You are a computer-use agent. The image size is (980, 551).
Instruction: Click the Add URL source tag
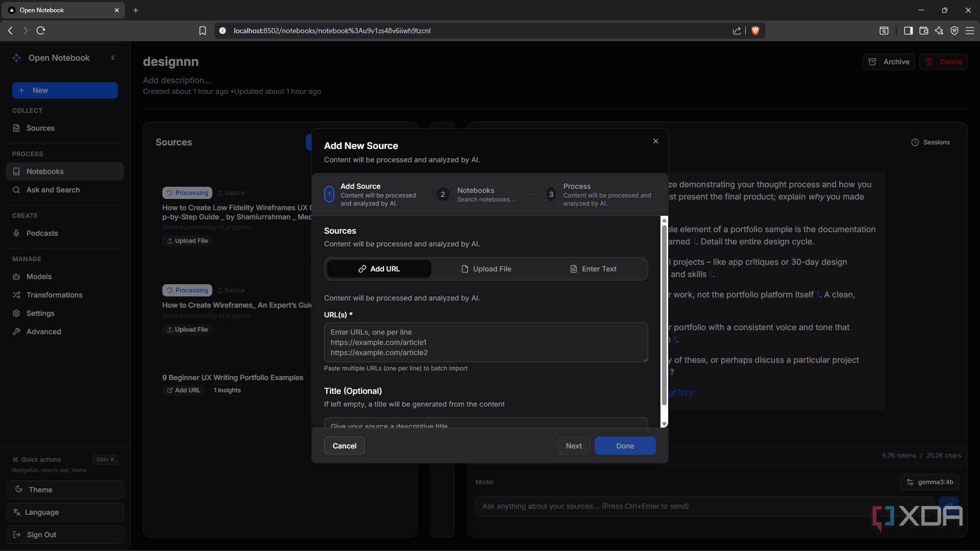tap(183, 390)
